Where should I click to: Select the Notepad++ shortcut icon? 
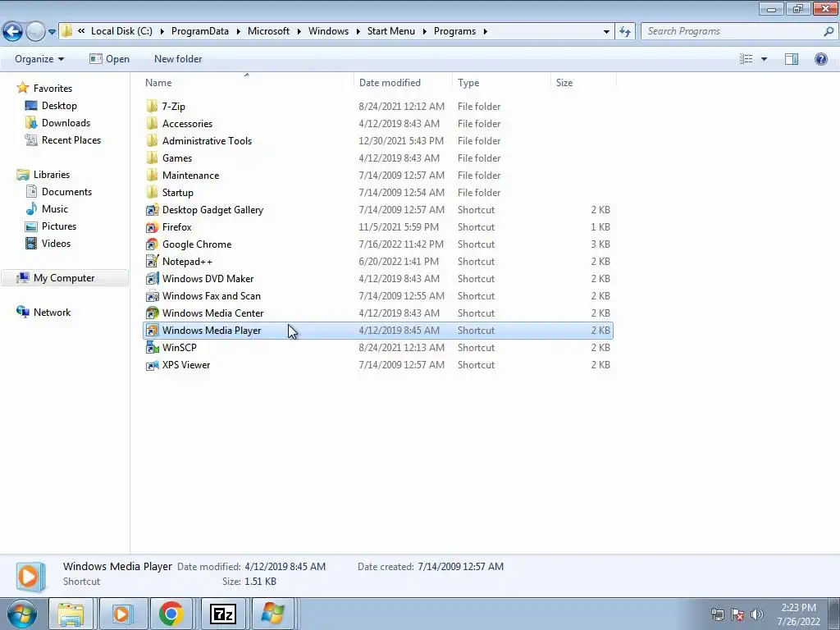pyautogui.click(x=152, y=261)
